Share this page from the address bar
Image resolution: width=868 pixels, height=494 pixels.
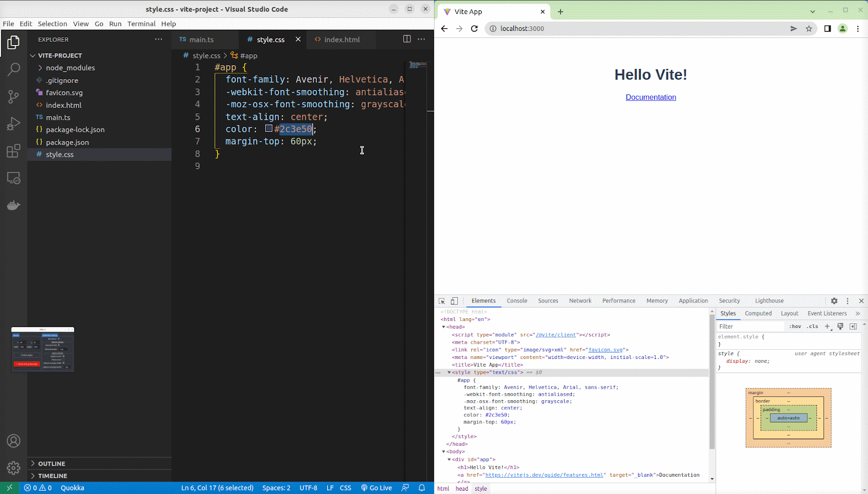click(794, 28)
